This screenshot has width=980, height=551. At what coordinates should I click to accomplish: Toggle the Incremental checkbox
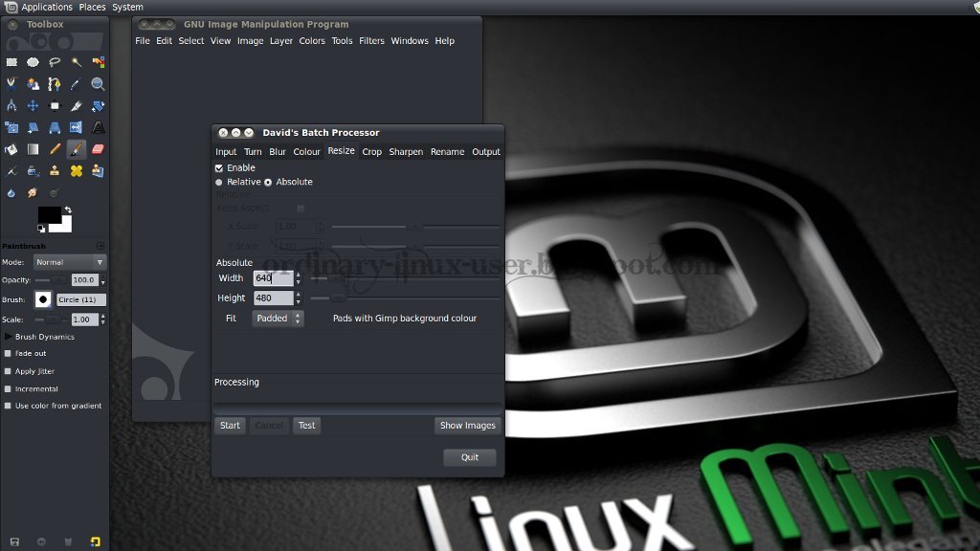(8, 388)
